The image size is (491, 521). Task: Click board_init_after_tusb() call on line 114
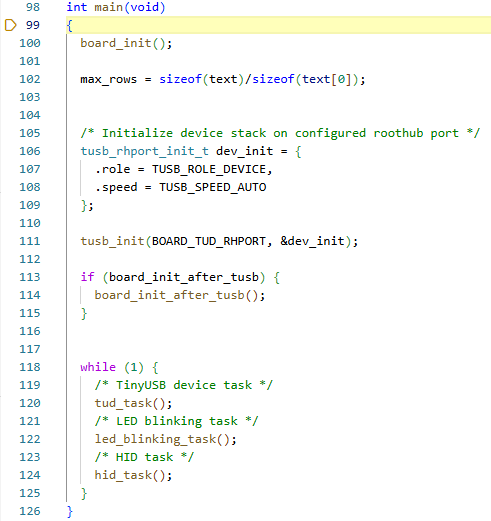pyautogui.click(x=180, y=295)
